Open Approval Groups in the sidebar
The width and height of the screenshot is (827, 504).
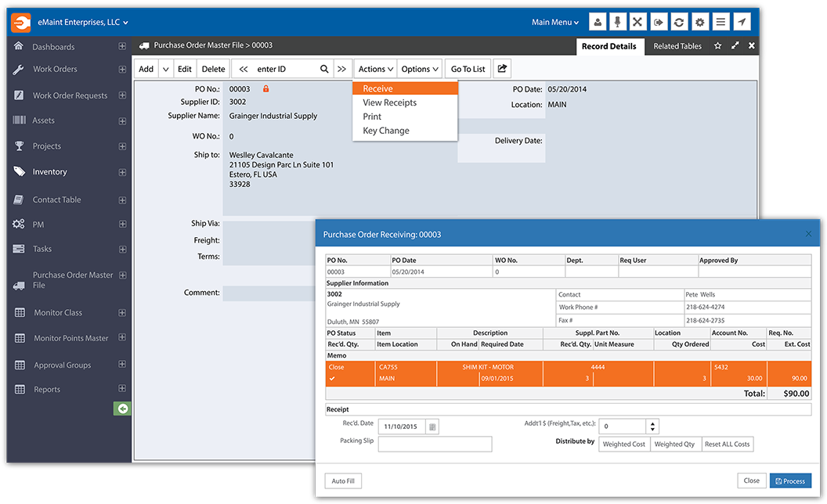pos(62,365)
